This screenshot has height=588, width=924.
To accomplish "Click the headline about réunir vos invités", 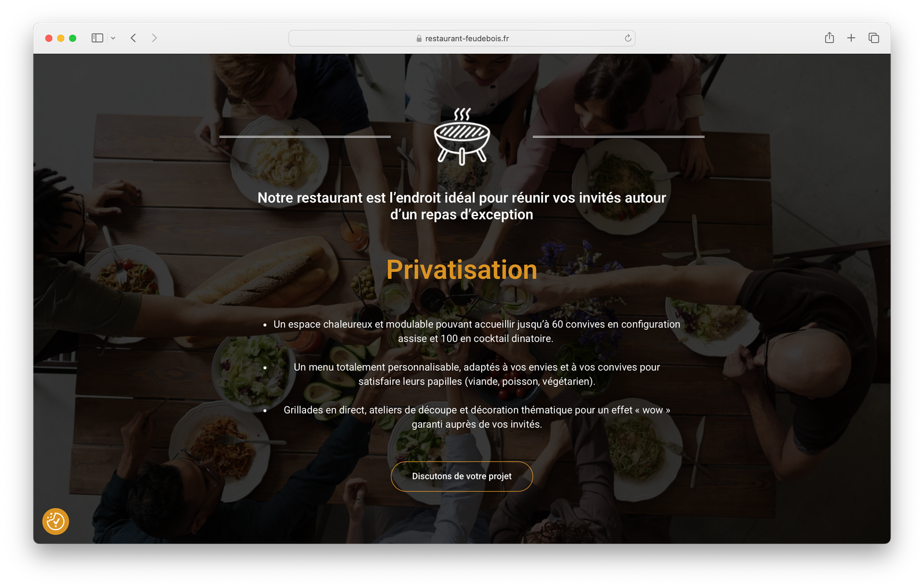I will point(462,206).
